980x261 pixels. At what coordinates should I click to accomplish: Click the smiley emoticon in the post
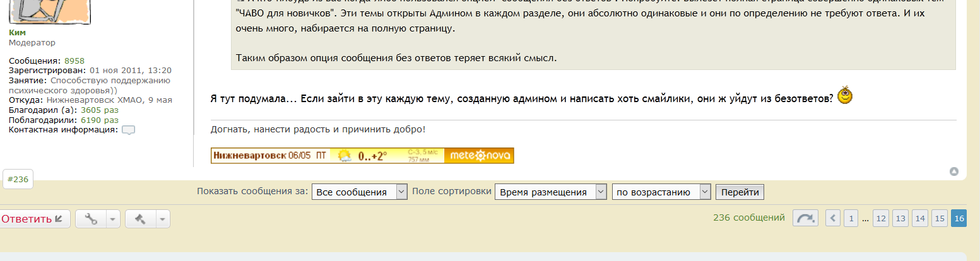(845, 95)
